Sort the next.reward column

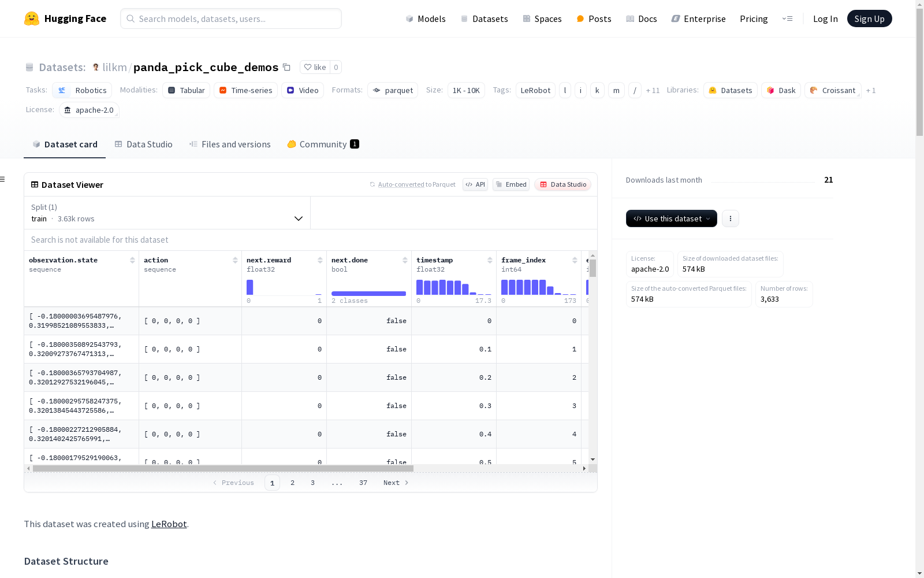click(320, 260)
